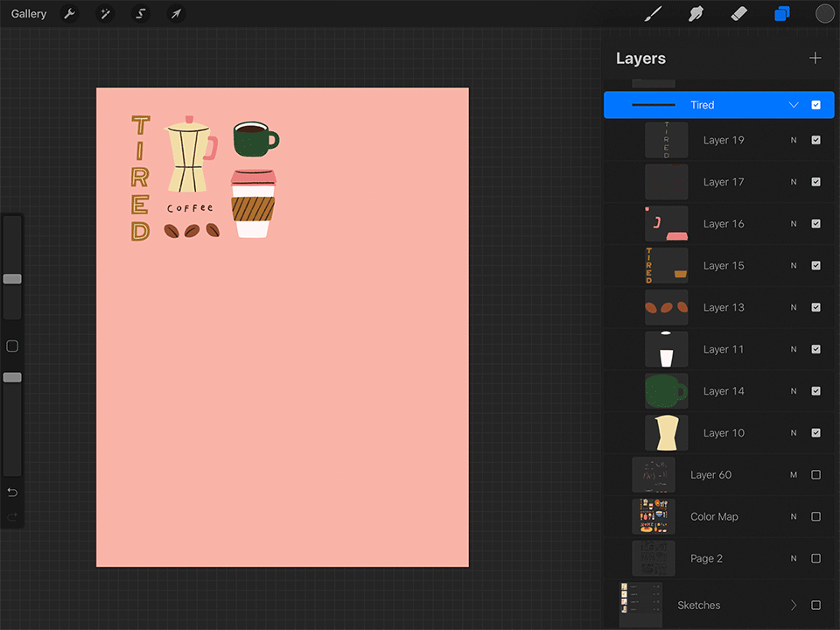Select the Eraser tool
The height and width of the screenshot is (630, 840).
(738, 14)
